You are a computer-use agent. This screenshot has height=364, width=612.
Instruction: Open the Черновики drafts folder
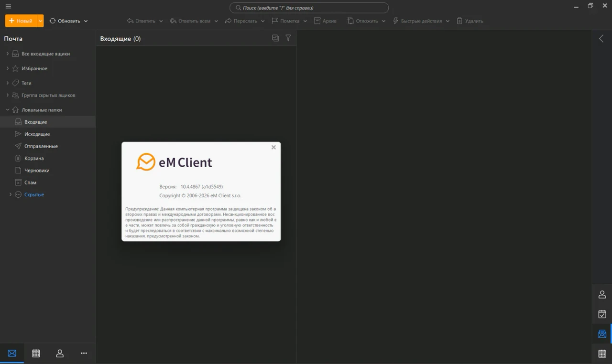48,171
